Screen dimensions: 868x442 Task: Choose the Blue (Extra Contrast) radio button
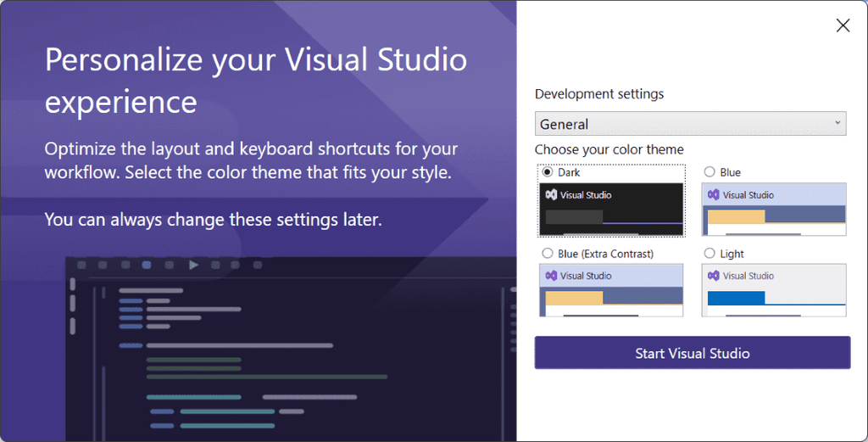(x=548, y=253)
